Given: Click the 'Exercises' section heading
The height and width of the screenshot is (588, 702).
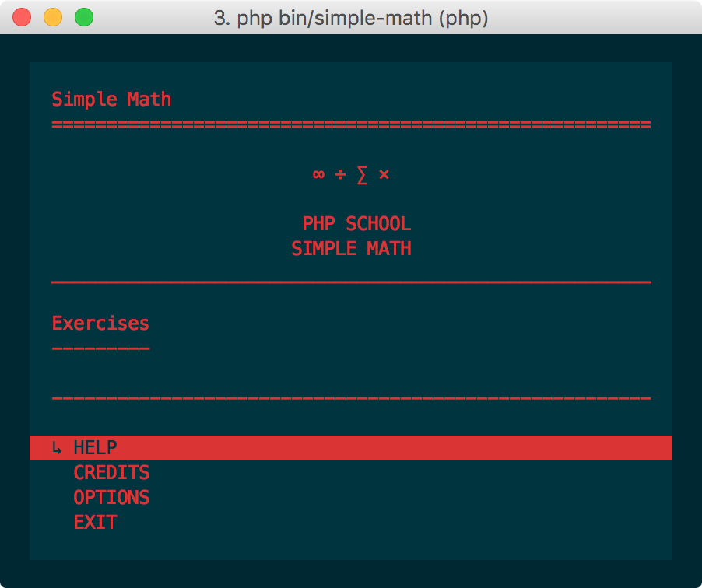Looking at the screenshot, I should (100, 323).
